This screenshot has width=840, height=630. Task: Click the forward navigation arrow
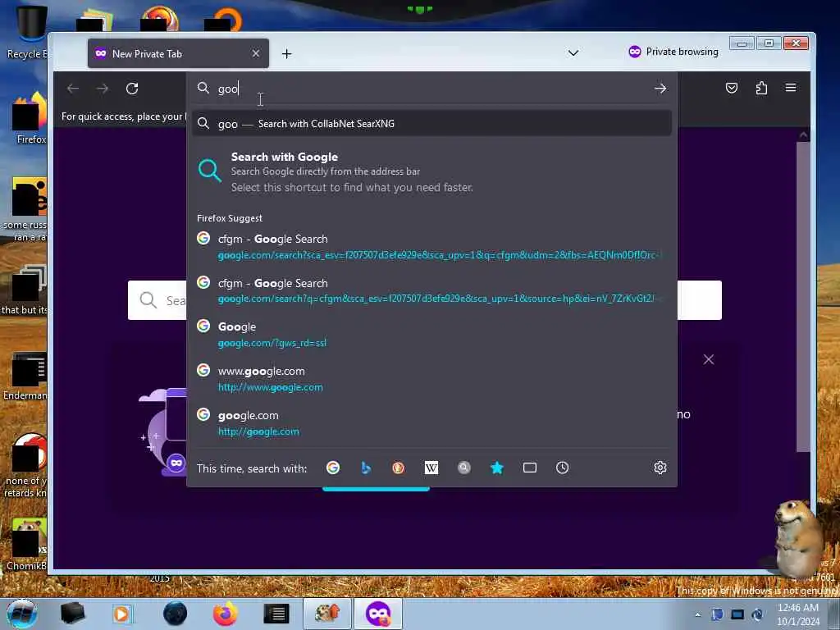click(103, 89)
